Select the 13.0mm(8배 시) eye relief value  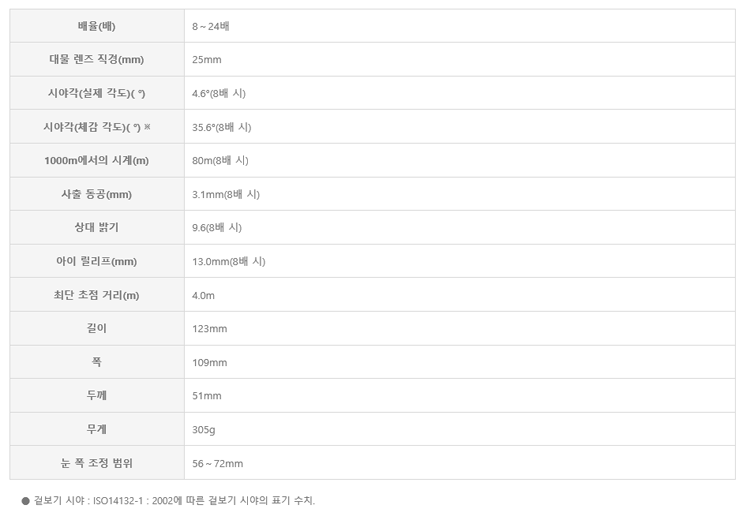pos(228,261)
